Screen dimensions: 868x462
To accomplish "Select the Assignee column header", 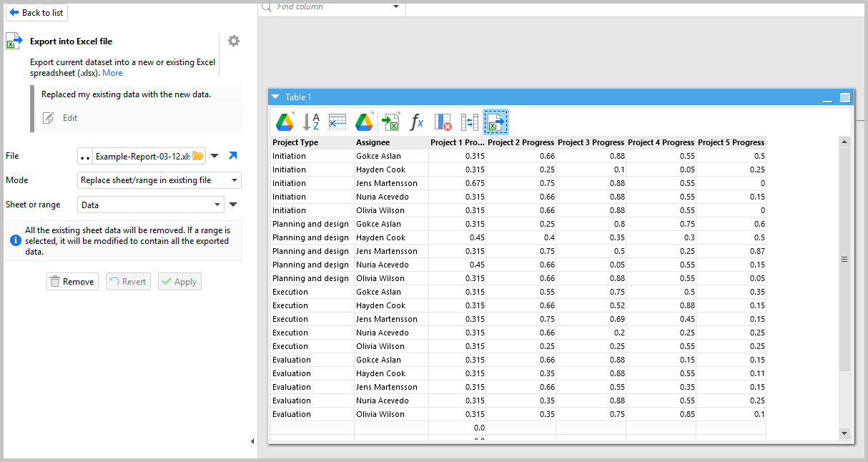I will (x=392, y=142).
